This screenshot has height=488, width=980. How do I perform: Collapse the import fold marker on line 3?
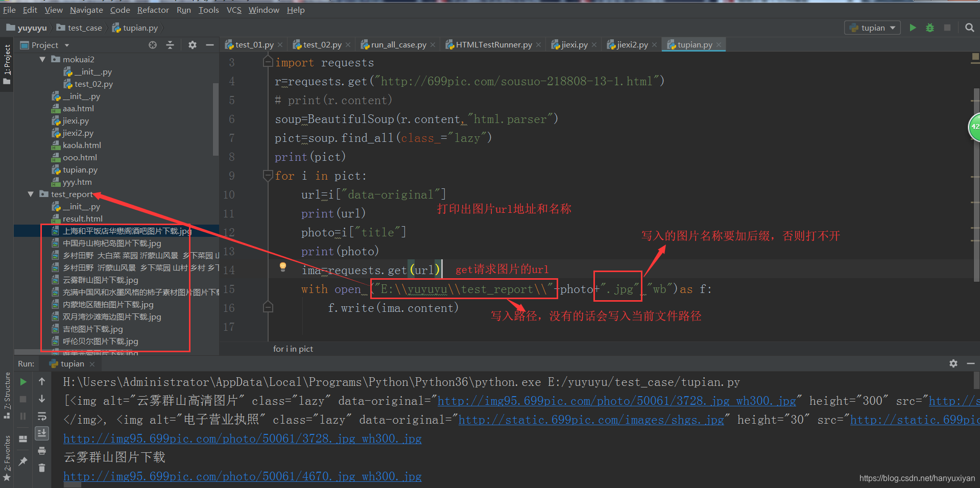[x=268, y=62]
